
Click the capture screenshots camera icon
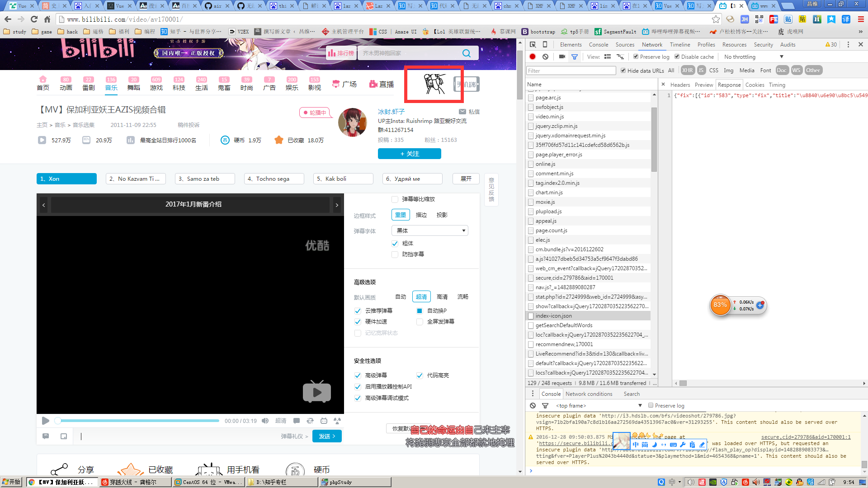(562, 57)
